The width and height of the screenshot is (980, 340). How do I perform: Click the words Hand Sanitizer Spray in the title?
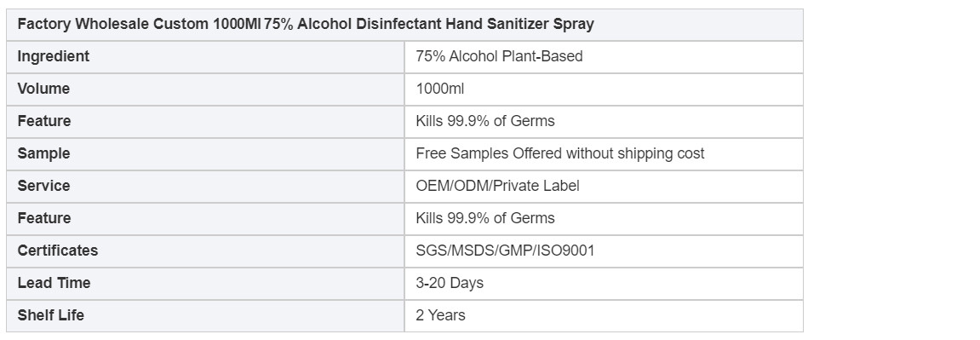pyautogui.click(x=519, y=25)
